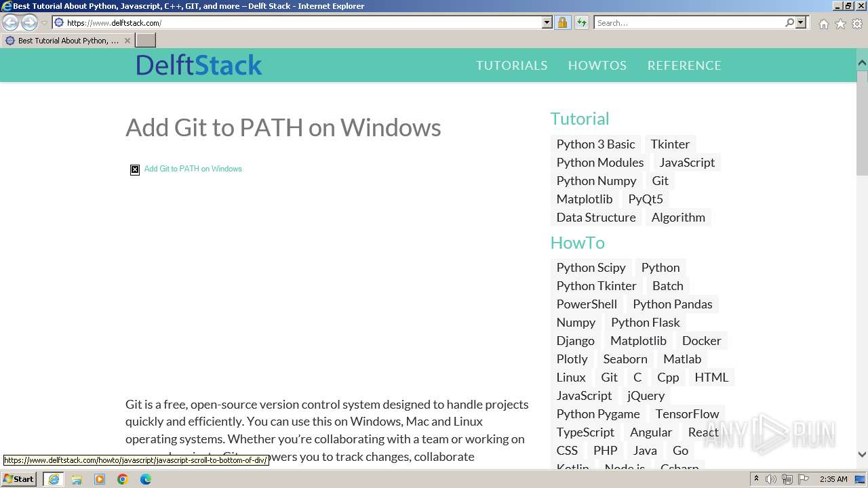Open Python Numpy tutorial tag
868x488 pixels.
[597, 180]
